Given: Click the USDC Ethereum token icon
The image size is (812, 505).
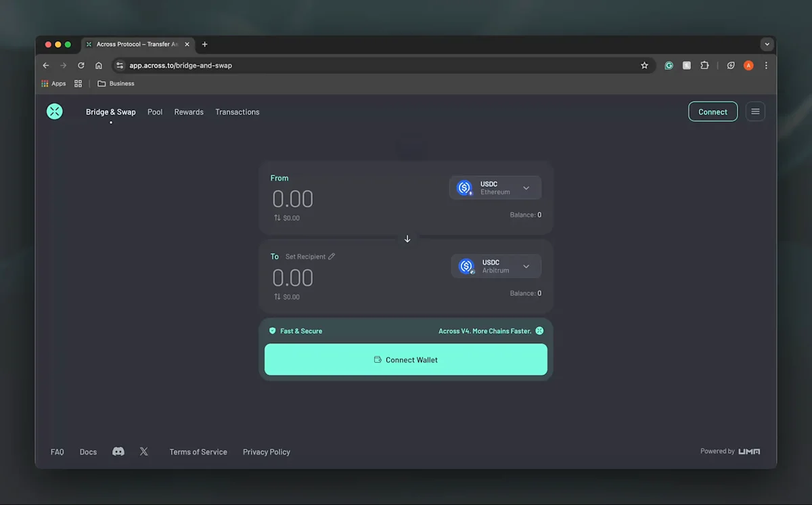Looking at the screenshot, I should 465,188.
